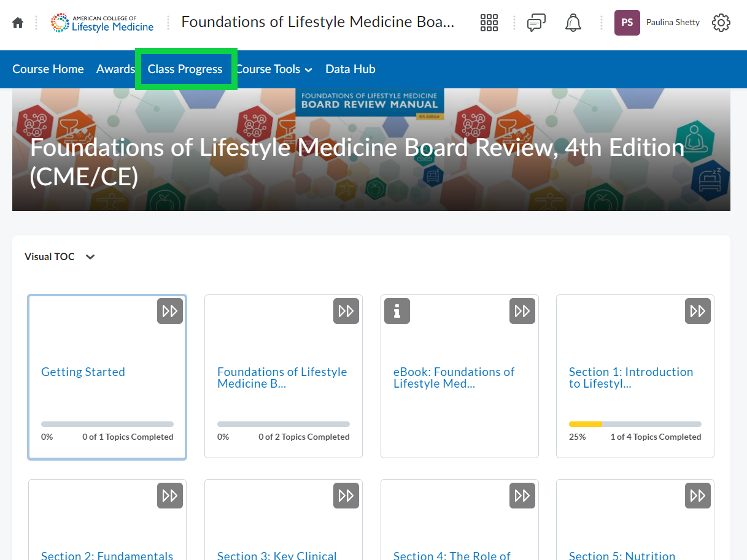Go to the My Home house icon
Viewport: 747px width, 560px height.
pyautogui.click(x=18, y=23)
